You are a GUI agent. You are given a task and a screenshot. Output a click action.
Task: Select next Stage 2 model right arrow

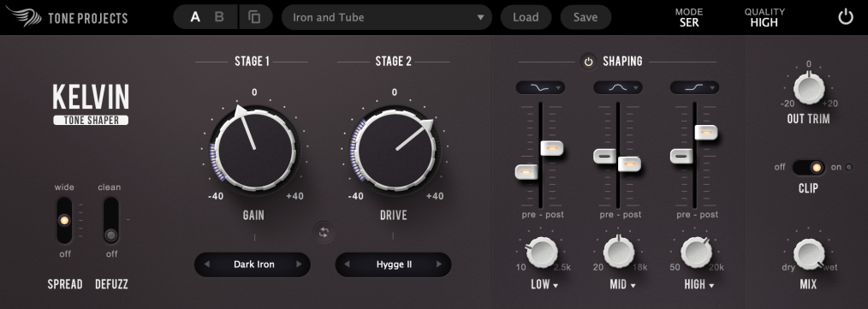(439, 264)
